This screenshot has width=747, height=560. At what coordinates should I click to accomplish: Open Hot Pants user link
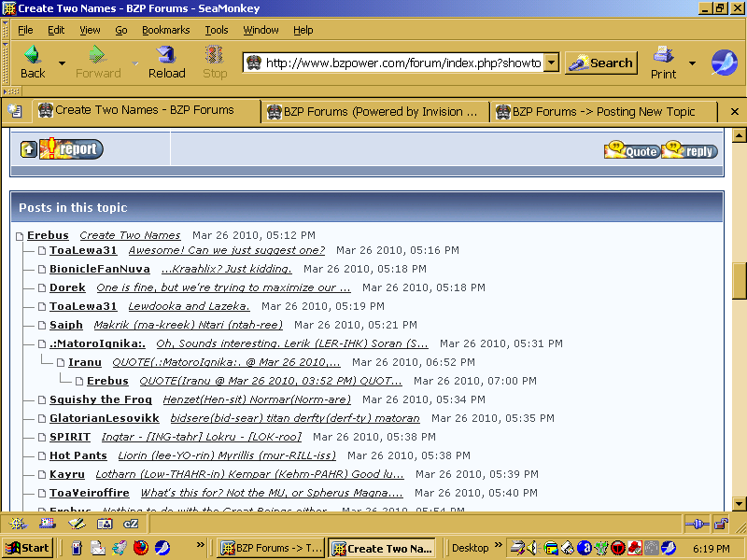(78, 455)
